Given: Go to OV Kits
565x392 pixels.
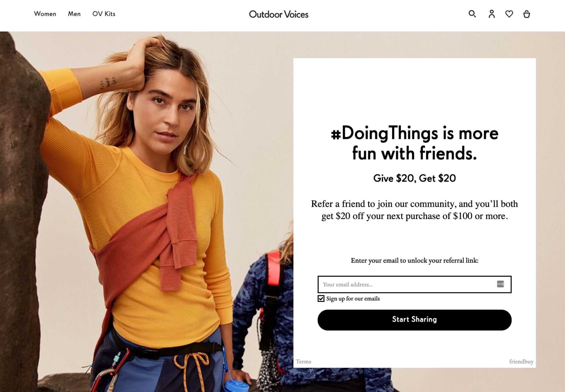Looking at the screenshot, I should tap(104, 14).
